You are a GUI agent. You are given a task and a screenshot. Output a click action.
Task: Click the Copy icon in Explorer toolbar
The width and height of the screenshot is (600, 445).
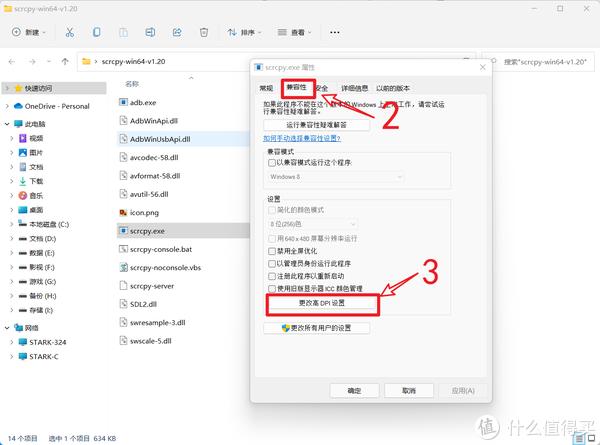tap(96, 33)
